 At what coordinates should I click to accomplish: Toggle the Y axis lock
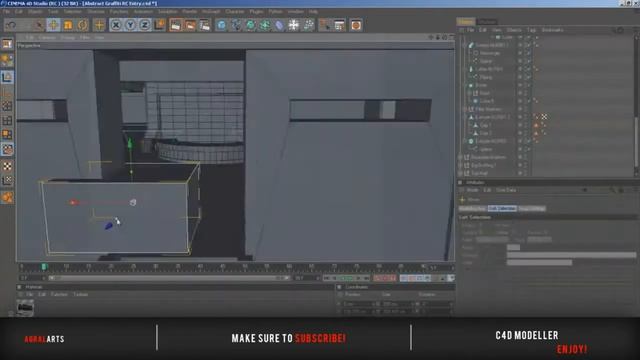click(130, 25)
